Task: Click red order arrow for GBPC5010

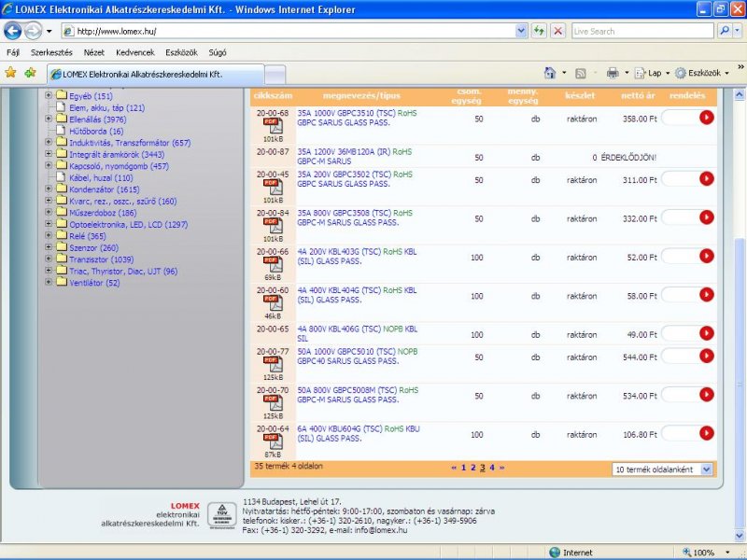Action: click(707, 356)
